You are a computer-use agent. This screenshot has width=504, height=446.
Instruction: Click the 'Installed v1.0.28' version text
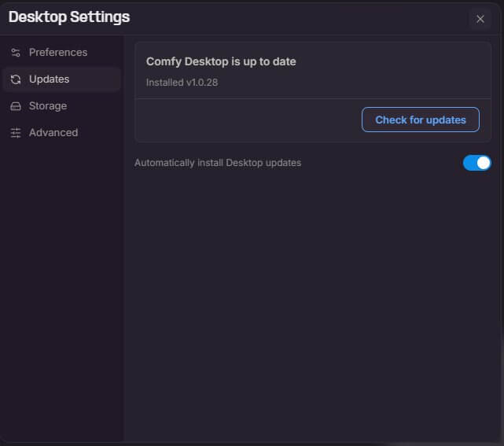pos(182,83)
